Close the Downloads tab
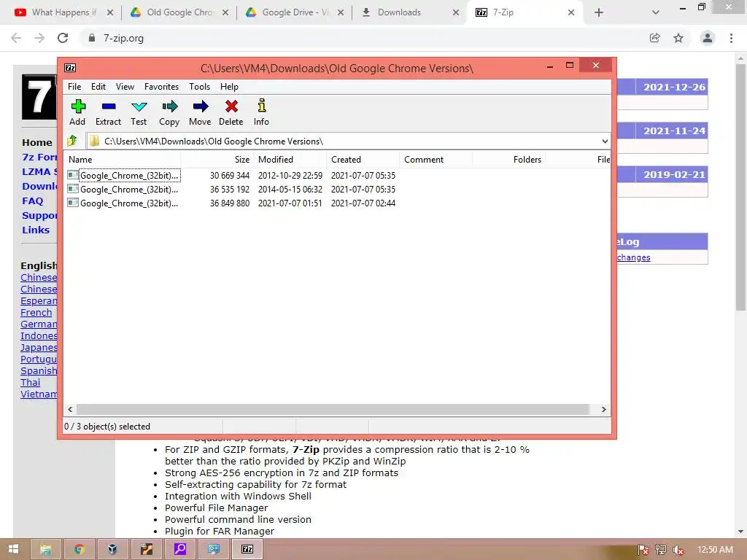747x560 pixels. click(456, 12)
